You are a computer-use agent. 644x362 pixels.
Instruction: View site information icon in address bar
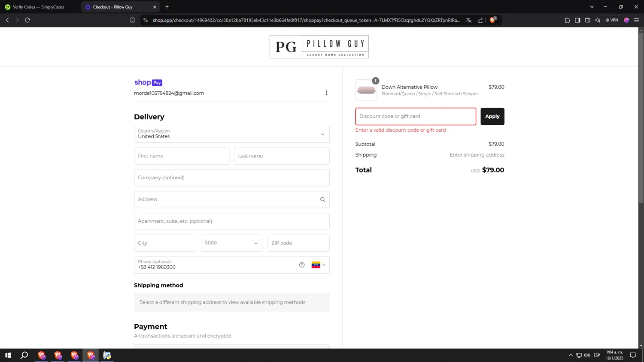(146, 20)
